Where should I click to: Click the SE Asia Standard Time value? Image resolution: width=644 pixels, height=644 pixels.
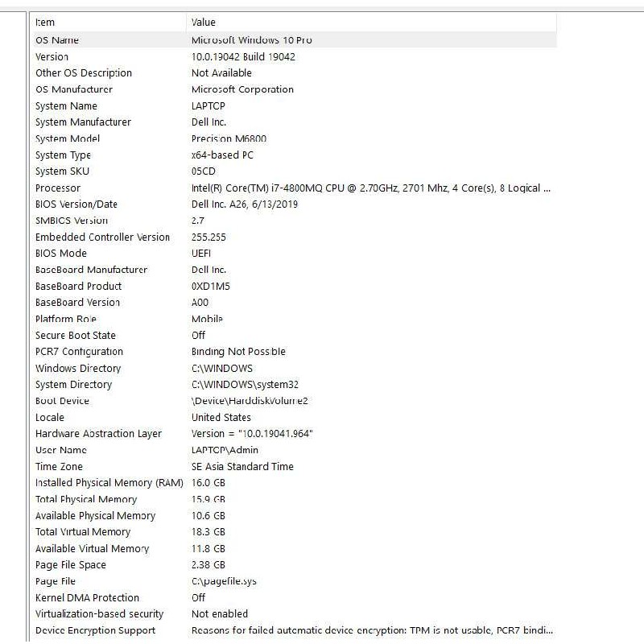(242, 467)
